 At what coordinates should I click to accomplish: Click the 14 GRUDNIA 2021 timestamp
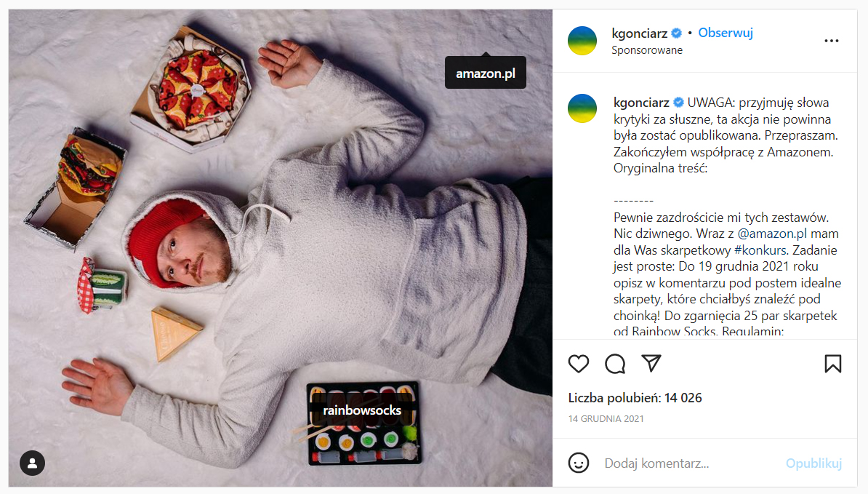click(606, 418)
